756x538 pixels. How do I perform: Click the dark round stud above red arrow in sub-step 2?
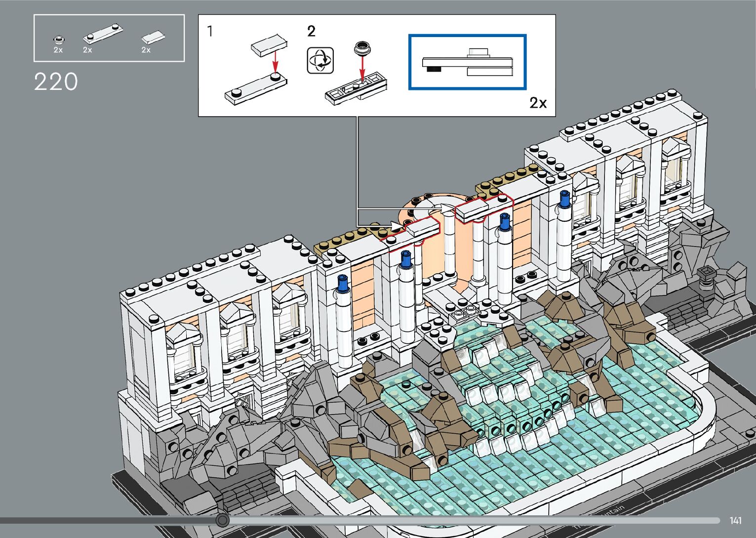click(362, 49)
